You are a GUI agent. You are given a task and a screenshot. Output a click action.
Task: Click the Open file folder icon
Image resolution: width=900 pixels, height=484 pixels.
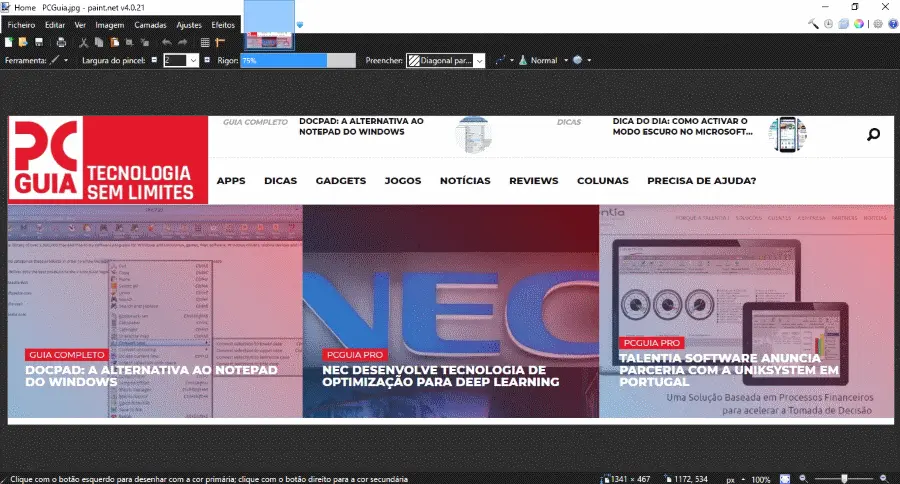click(23, 42)
